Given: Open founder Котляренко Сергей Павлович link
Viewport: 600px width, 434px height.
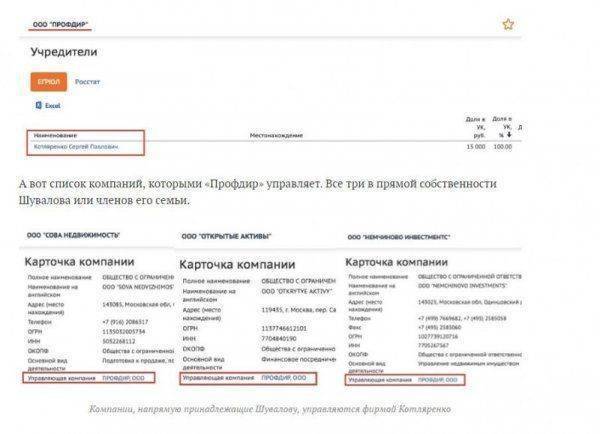Looking at the screenshot, I should 76,147.
